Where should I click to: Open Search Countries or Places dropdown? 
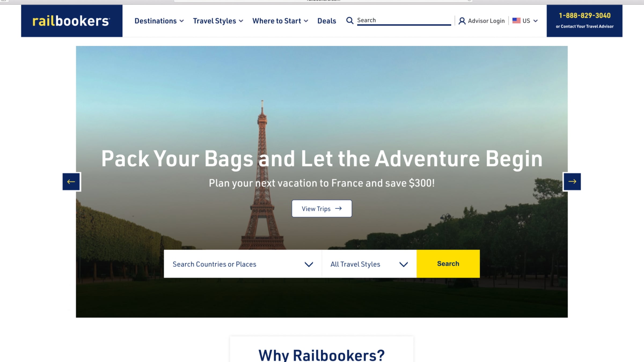[243, 264]
